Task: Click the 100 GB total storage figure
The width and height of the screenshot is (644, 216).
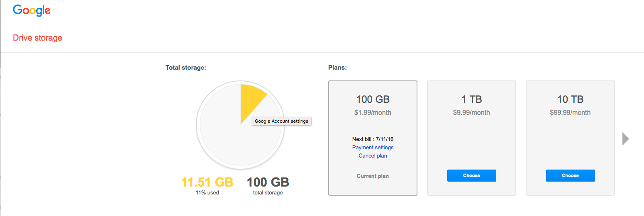Action: pyautogui.click(x=268, y=182)
